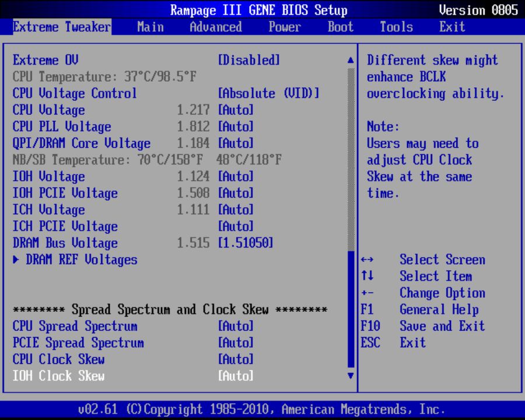Change QPI/DRAM Core Voltage [Auto] value
This screenshot has width=525, height=420.
pos(236,143)
